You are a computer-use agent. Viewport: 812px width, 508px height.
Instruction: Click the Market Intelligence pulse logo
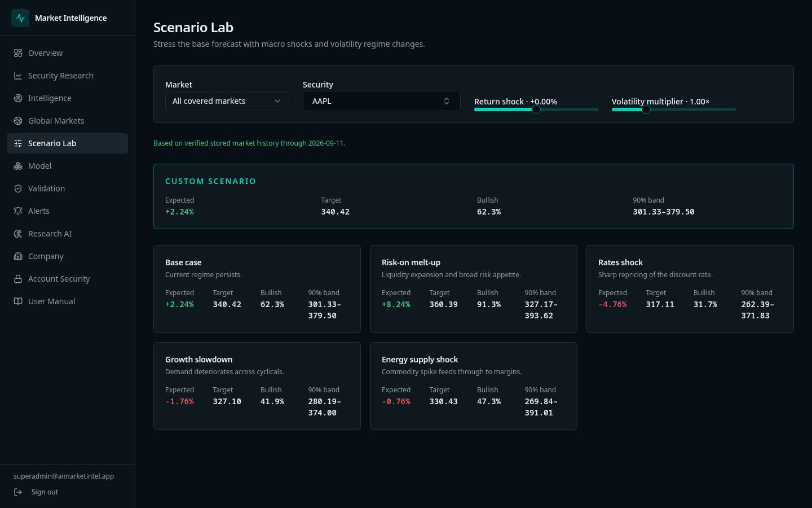tap(20, 18)
